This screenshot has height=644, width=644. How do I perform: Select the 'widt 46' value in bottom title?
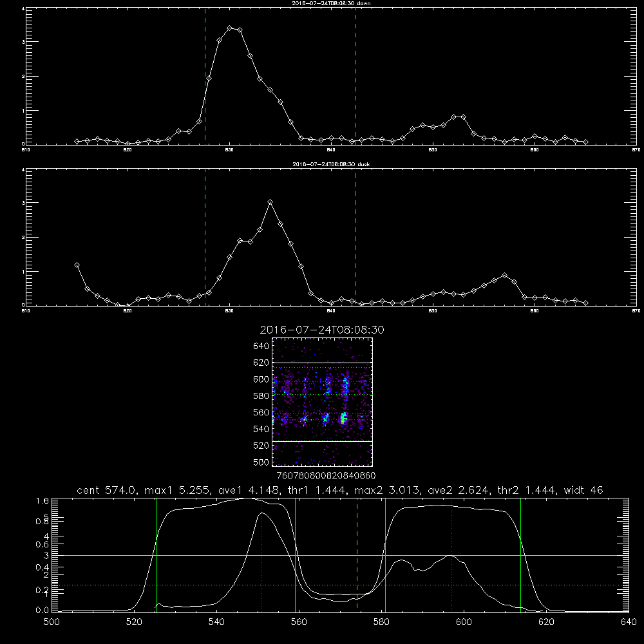[x=583, y=490]
